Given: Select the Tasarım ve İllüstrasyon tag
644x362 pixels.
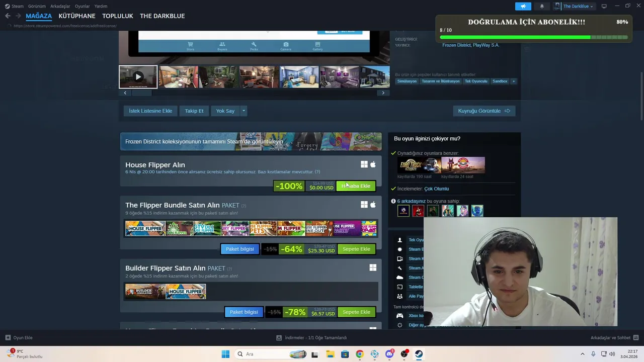Looking at the screenshot, I should click(441, 81).
